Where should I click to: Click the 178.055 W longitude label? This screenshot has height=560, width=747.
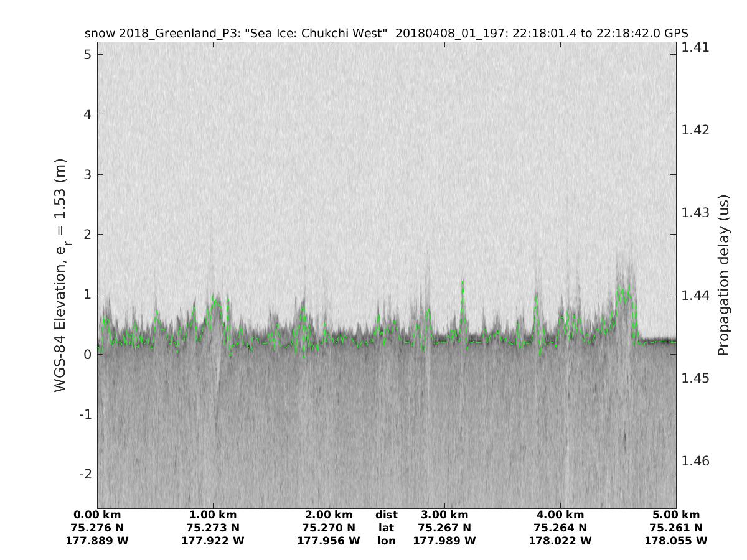point(676,541)
